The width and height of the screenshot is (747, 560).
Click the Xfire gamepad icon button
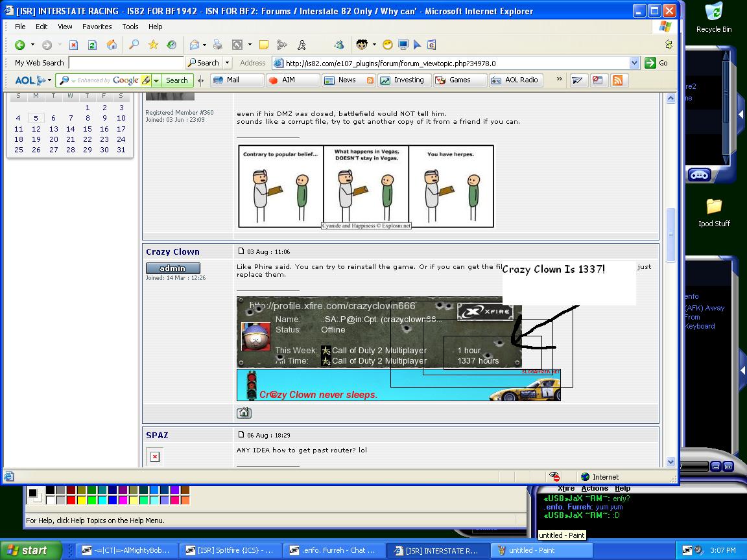point(699,175)
